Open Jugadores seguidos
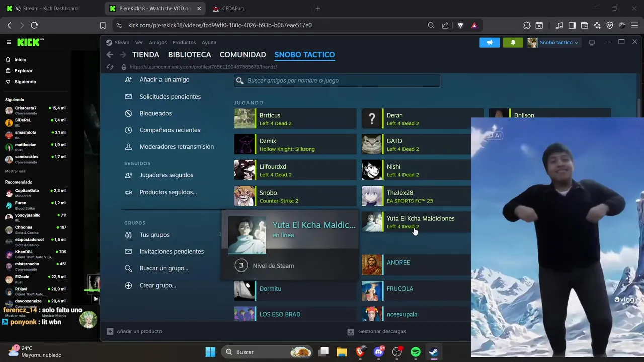 [x=166, y=175]
